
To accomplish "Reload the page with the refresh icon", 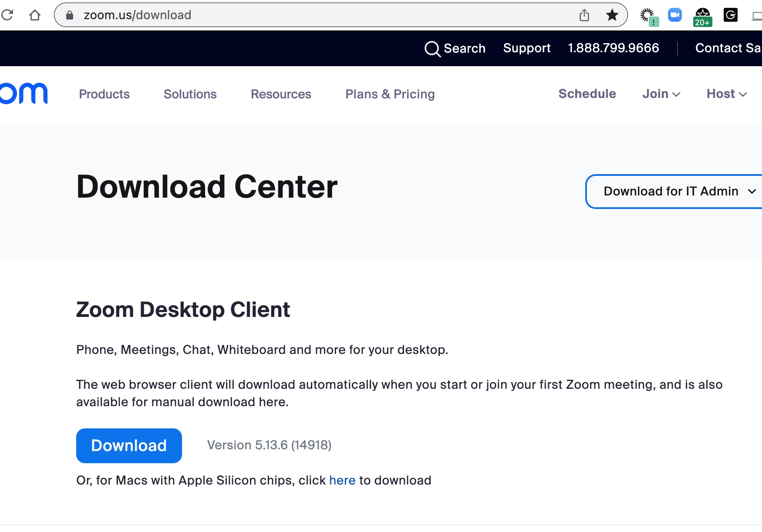I will 7,15.
